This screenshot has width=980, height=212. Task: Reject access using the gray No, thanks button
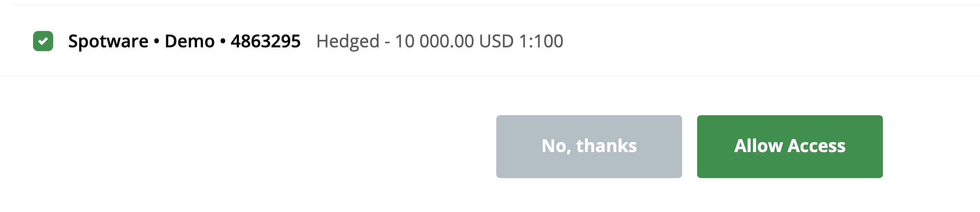(589, 147)
